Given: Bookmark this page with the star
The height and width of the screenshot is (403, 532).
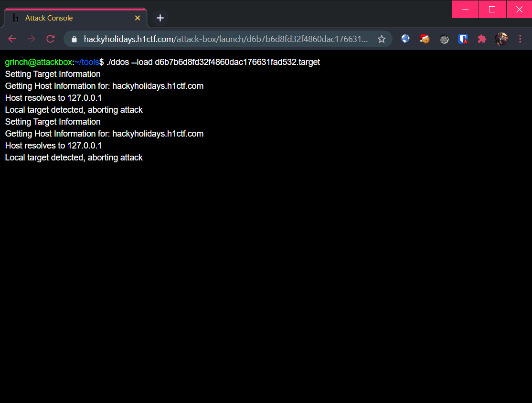Looking at the screenshot, I should pyautogui.click(x=382, y=39).
